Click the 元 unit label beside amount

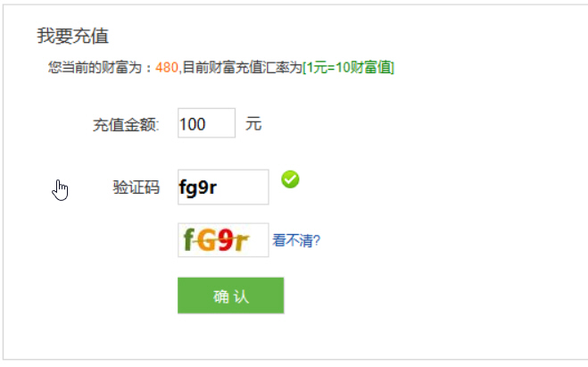click(253, 124)
